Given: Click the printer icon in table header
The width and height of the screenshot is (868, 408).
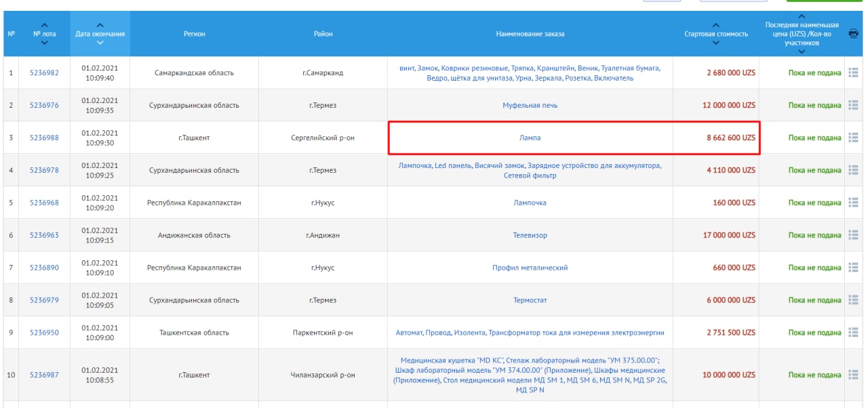Looking at the screenshot, I should point(853,34).
